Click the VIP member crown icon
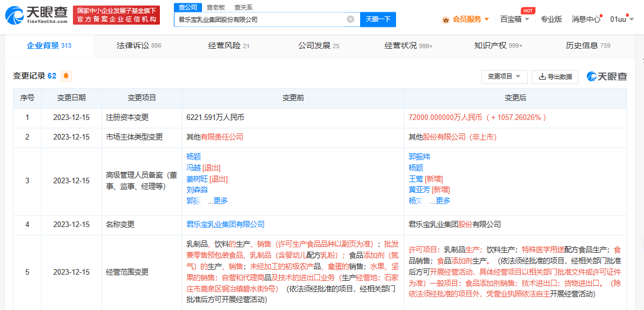Image resolution: width=644 pixels, height=310 pixels. 445,19
